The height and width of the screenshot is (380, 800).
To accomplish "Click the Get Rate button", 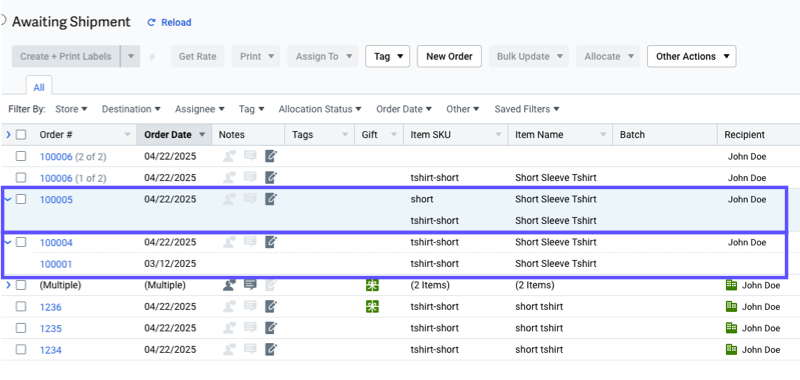I will (x=197, y=57).
